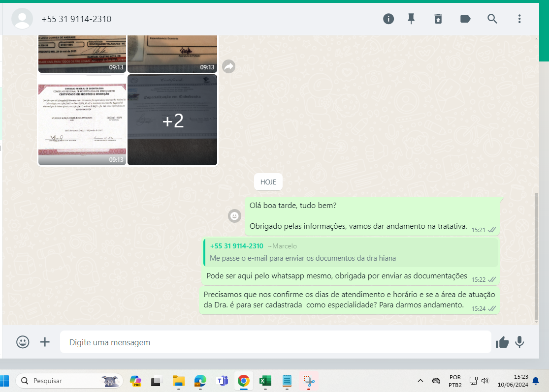The image size is (549, 392).
Task: Forward the images using the share arrow
Action: (x=228, y=66)
